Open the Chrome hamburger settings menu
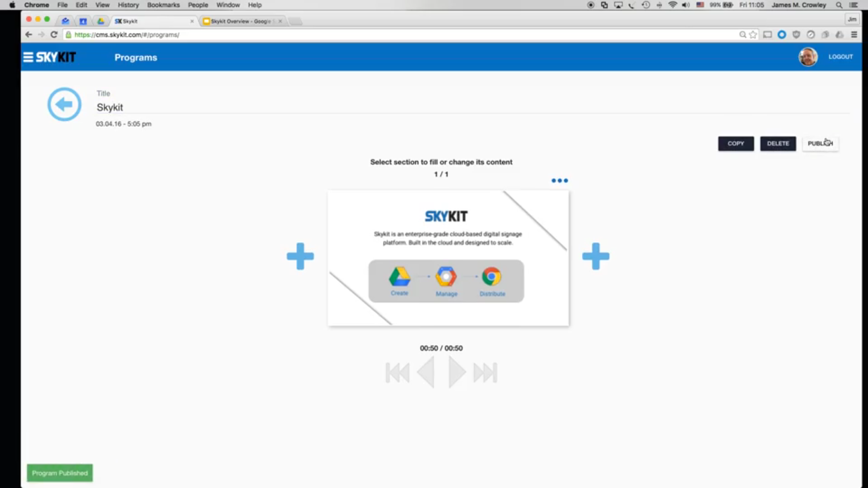The width and height of the screenshot is (868, 488). (854, 35)
